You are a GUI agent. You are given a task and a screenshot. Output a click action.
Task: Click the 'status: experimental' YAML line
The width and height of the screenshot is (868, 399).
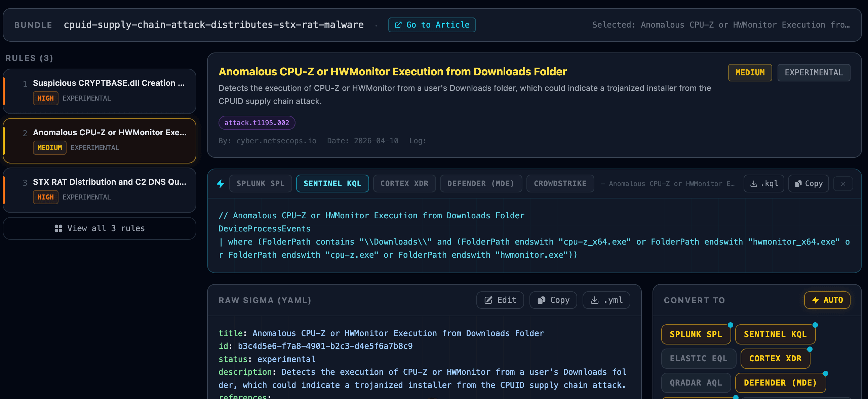(267, 359)
